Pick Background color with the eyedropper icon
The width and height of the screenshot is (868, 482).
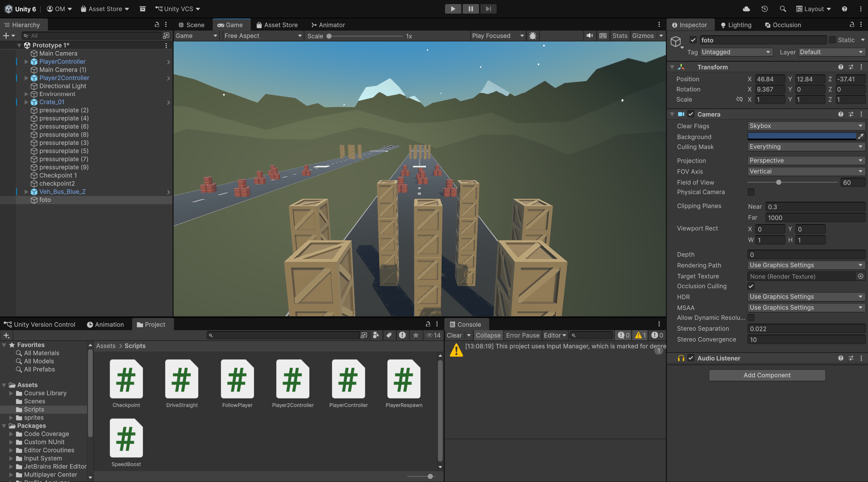point(861,137)
